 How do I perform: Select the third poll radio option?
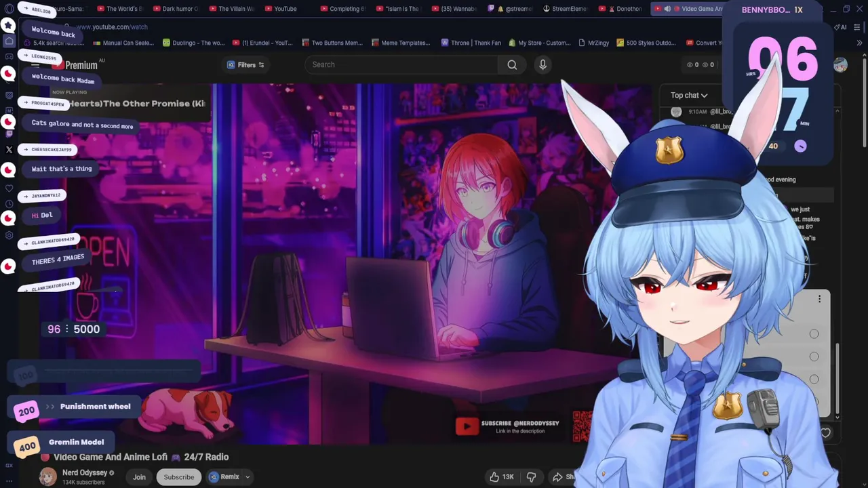click(x=814, y=379)
